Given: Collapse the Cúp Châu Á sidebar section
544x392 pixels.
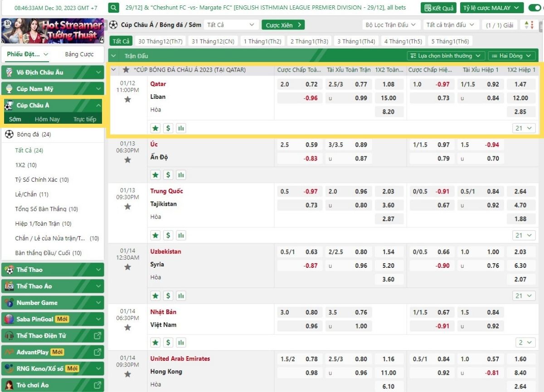Looking at the screenshot, I should click(x=98, y=106).
